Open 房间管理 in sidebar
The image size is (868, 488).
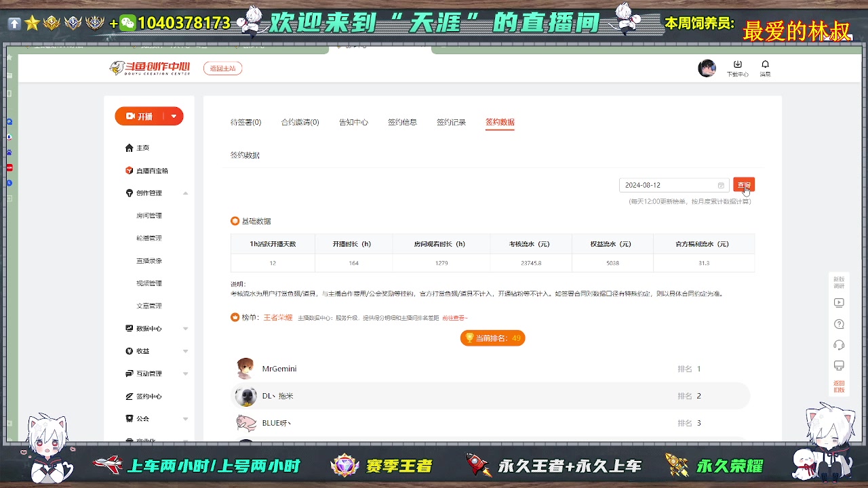tap(149, 216)
